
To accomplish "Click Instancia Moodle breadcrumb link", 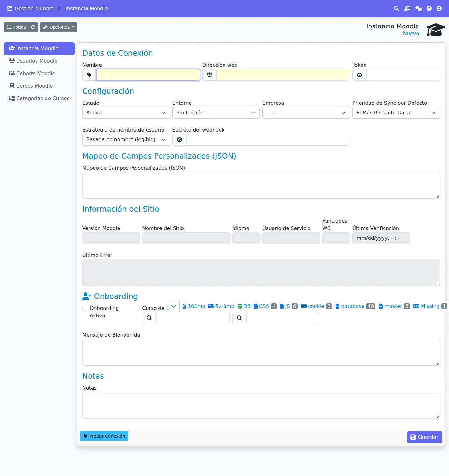I will click(86, 8).
